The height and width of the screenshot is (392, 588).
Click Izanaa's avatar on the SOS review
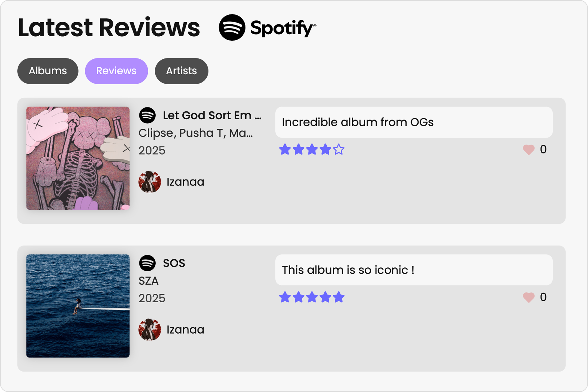pos(150,330)
